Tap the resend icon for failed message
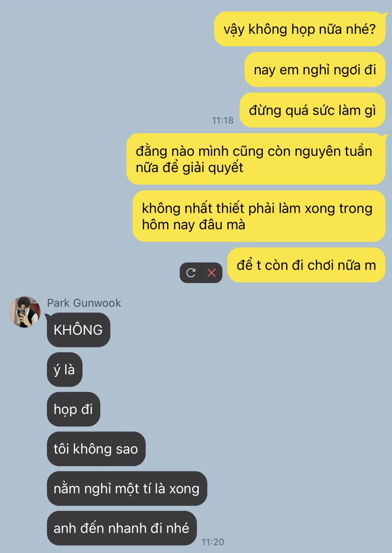 pos(191,273)
